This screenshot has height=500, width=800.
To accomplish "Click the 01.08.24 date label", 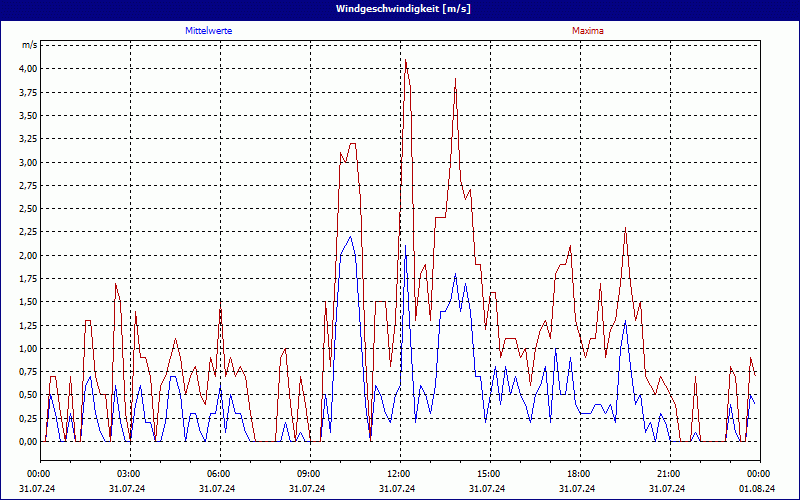I will pos(757,489).
